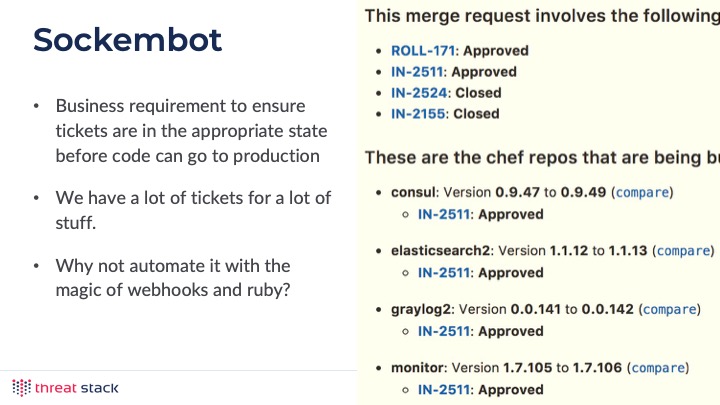The height and width of the screenshot is (405, 720).
Task: Click compare link for elasticsearch2
Action: click(x=683, y=251)
